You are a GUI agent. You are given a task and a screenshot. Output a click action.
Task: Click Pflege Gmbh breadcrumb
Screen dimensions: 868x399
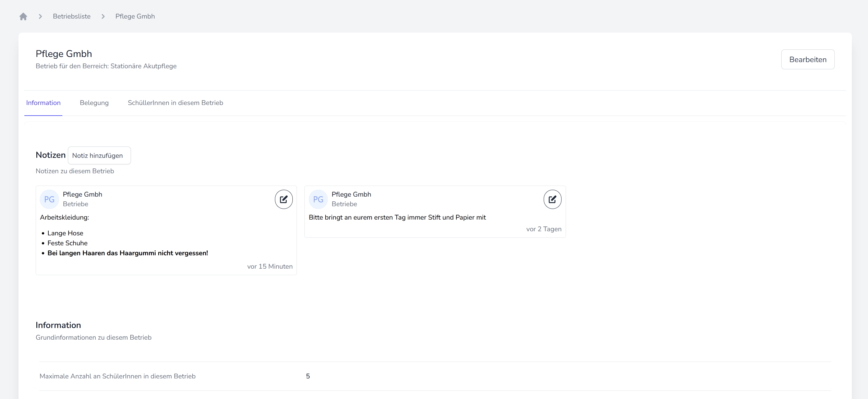(135, 16)
